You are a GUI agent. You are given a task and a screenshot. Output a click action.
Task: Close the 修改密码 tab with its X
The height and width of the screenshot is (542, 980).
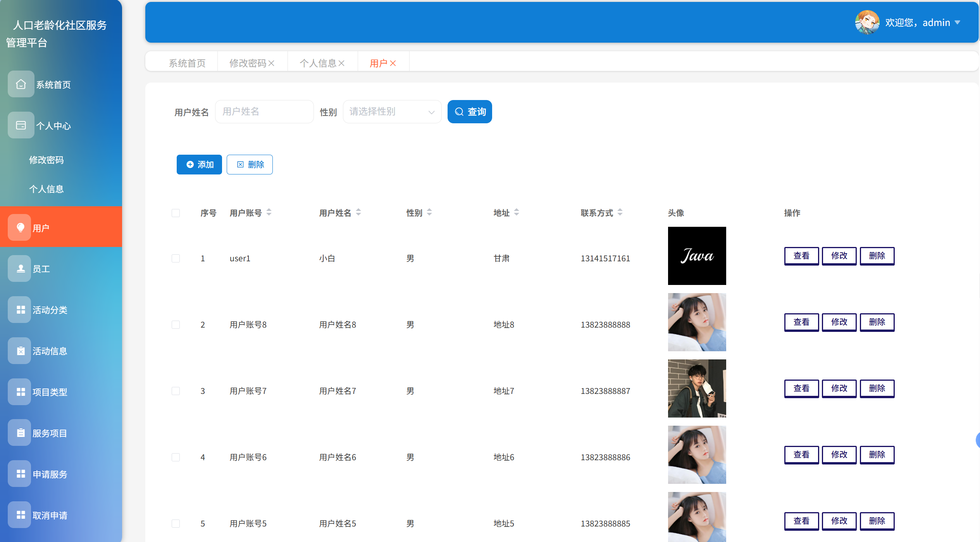[272, 63]
